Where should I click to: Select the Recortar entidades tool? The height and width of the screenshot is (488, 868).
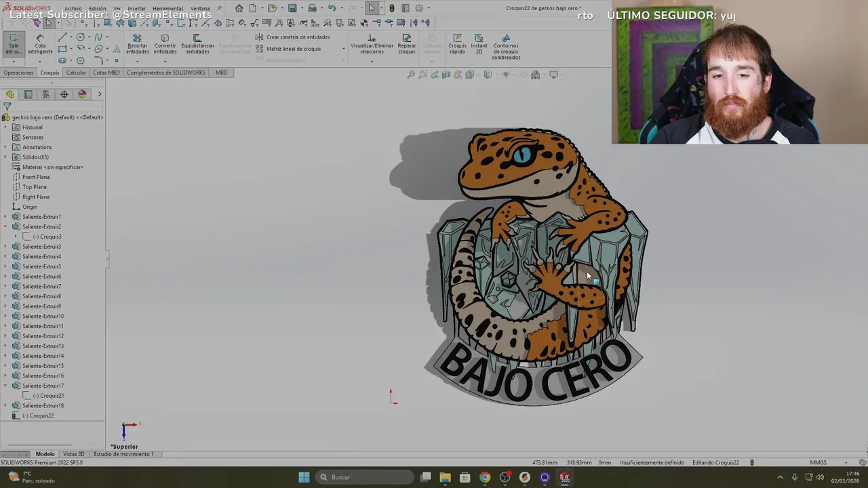click(x=137, y=44)
